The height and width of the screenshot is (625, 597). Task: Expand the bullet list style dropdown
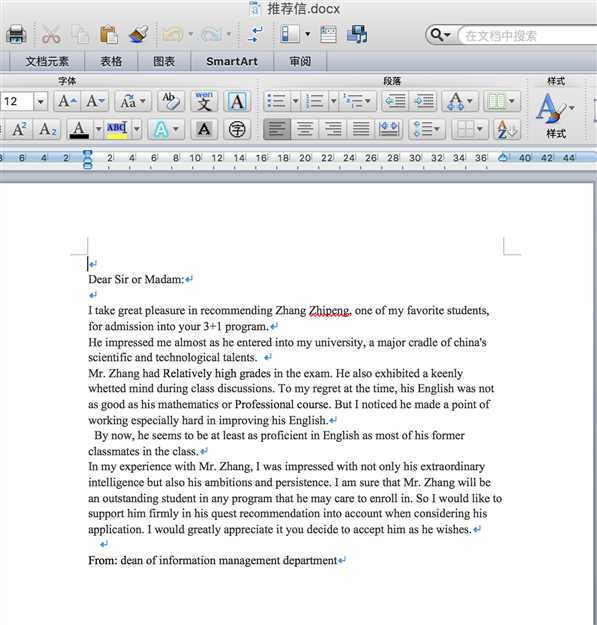295,101
